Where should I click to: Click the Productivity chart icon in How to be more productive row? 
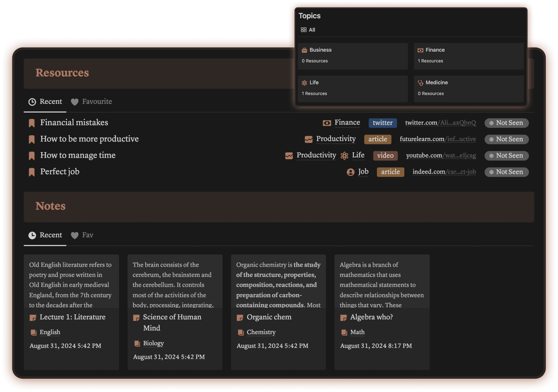pos(308,139)
